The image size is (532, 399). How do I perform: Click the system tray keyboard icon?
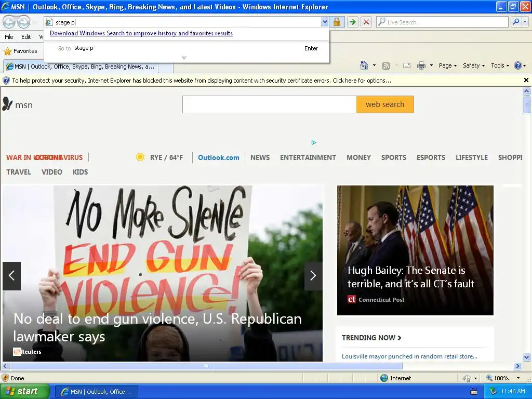[474, 392]
